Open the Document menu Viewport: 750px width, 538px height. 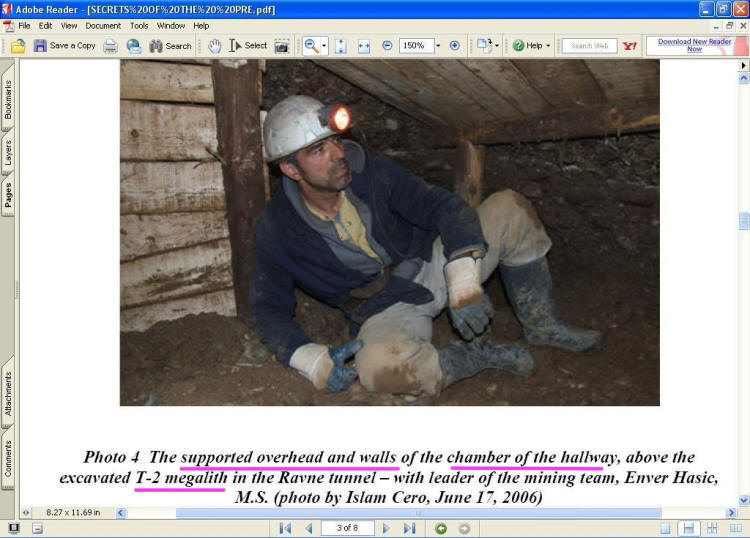point(103,26)
